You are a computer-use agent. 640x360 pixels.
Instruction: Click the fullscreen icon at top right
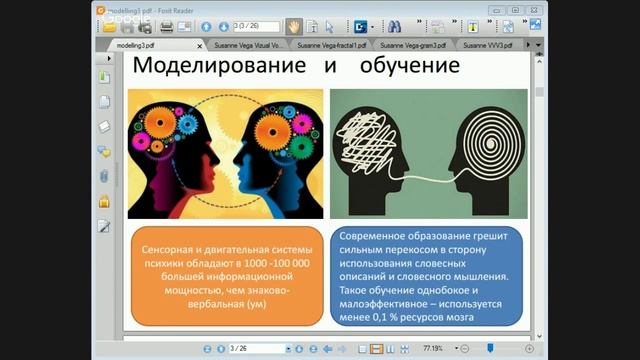(x=535, y=25)
